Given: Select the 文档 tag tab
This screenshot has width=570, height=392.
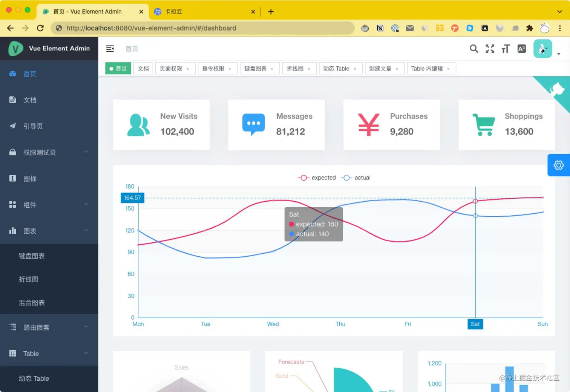Looking at the screenshot, I should [x=143, y=69].
